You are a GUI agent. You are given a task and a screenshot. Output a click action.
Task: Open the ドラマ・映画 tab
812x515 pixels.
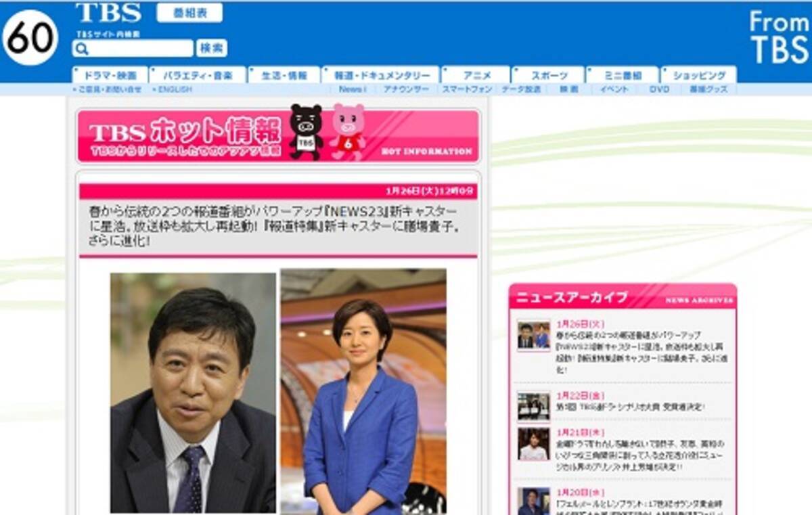tap(110, 75)
